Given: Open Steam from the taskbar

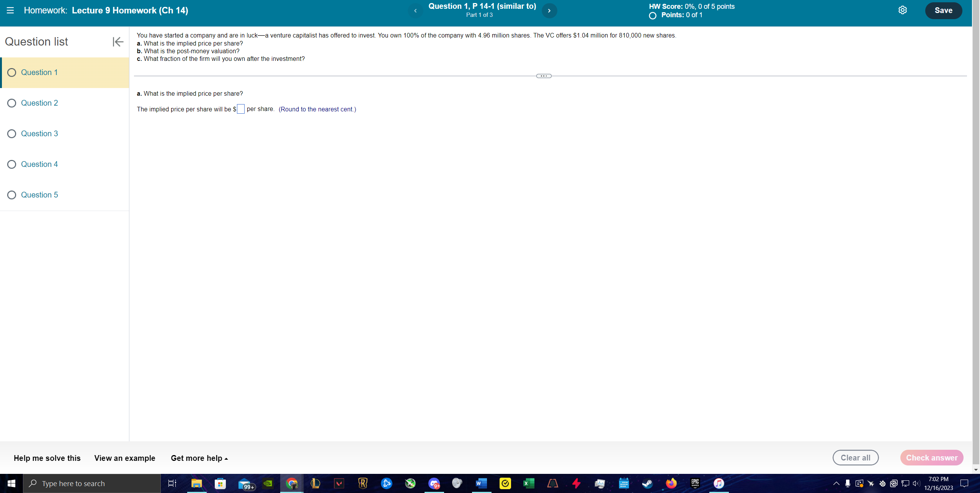Looking at the screenshot, I should (647, 483).
